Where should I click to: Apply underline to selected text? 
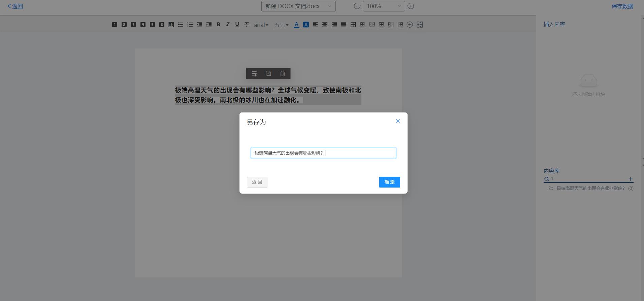click(x=237, y=25)
